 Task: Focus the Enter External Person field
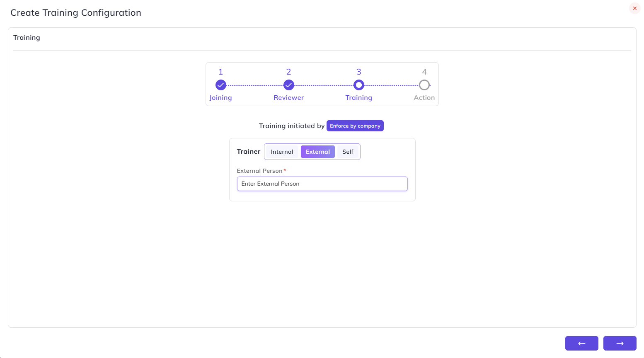pyautogui.click(x=322, y=184)
